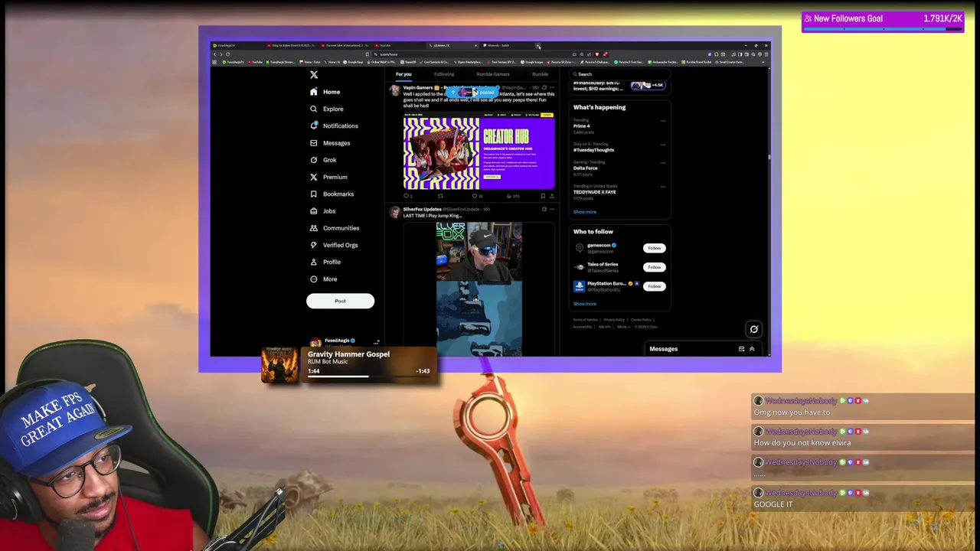Image resolution: width=980 pixels, height=551 pixels.
Task: Click Show more under Who to follow
Action: [x=585, y=304]
